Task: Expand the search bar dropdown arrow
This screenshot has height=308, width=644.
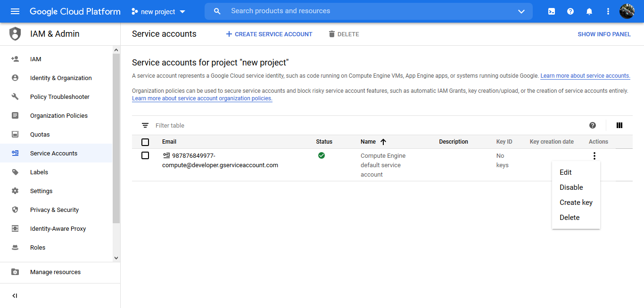Action: pyautogui.click(x=521, y=11)
